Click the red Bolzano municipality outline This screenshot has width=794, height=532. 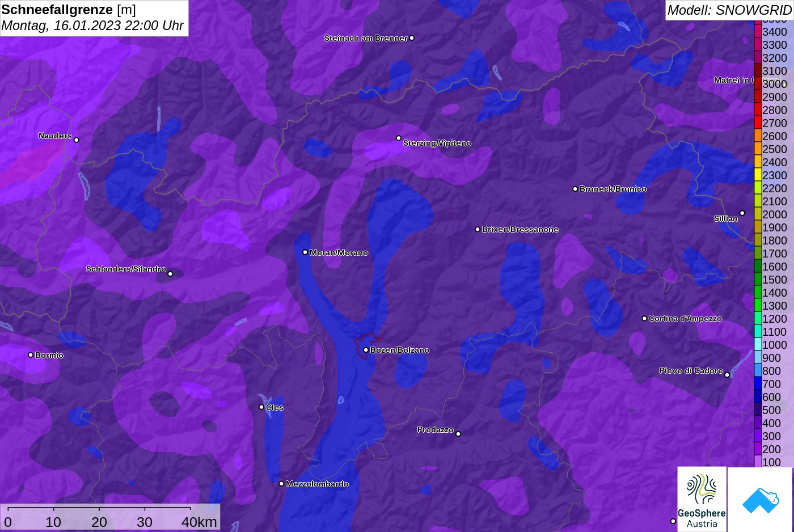point(367,345)
